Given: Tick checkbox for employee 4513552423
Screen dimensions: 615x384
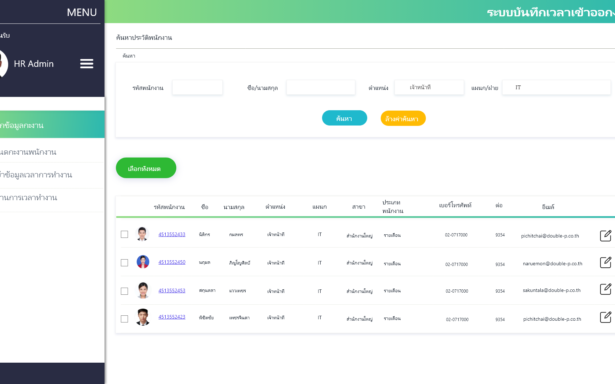Looking at the screenshot, I should point(124,319).
